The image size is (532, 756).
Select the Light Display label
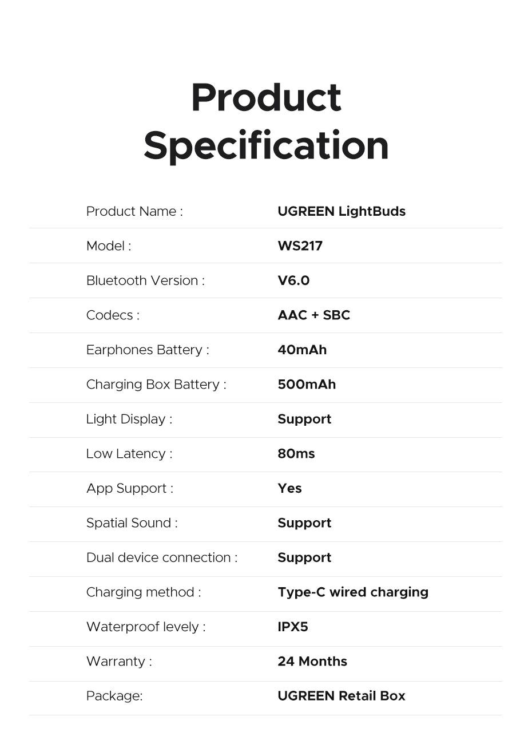tap(129, 419)
